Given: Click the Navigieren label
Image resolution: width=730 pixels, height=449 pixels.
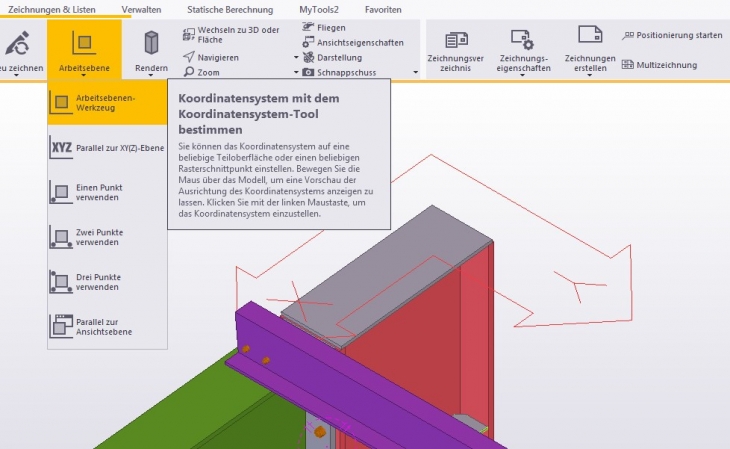Looking at the screenshot, I should pyautogui.click(x=218, y=57).
